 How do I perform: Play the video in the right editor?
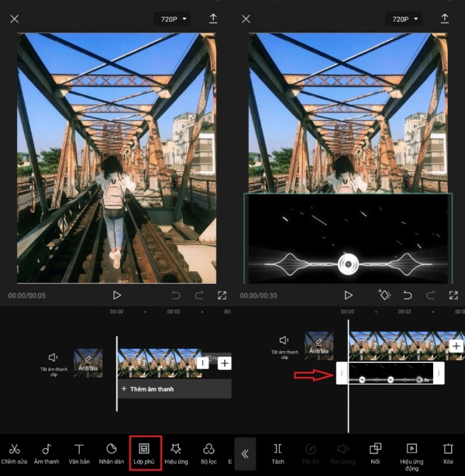pyautogui.click(x=348, y=295)
